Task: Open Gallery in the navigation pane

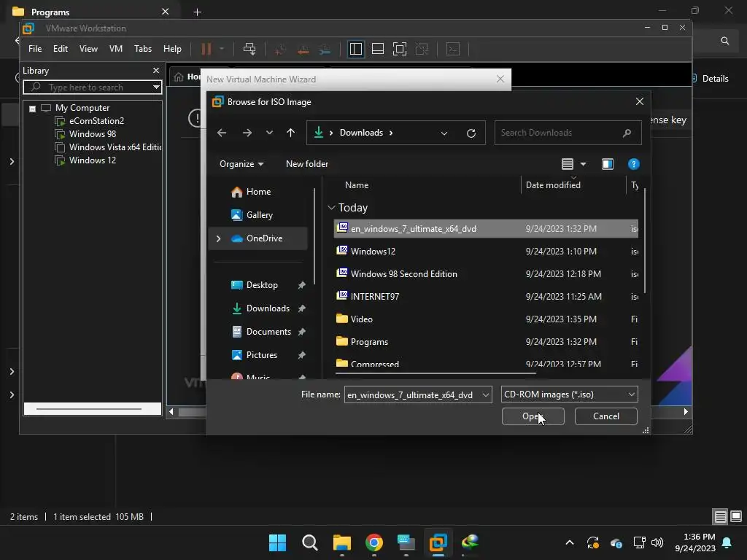Action: pyautogui.click(x=259, y=215)
